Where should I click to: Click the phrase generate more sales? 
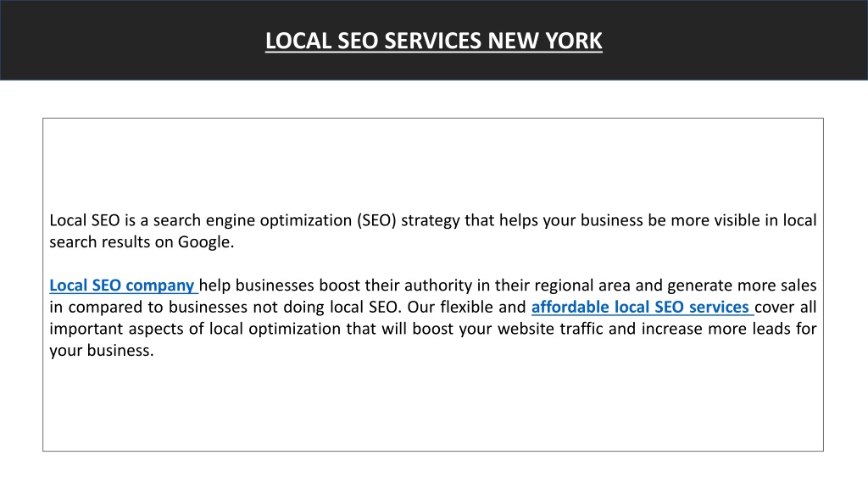[742, 286]
